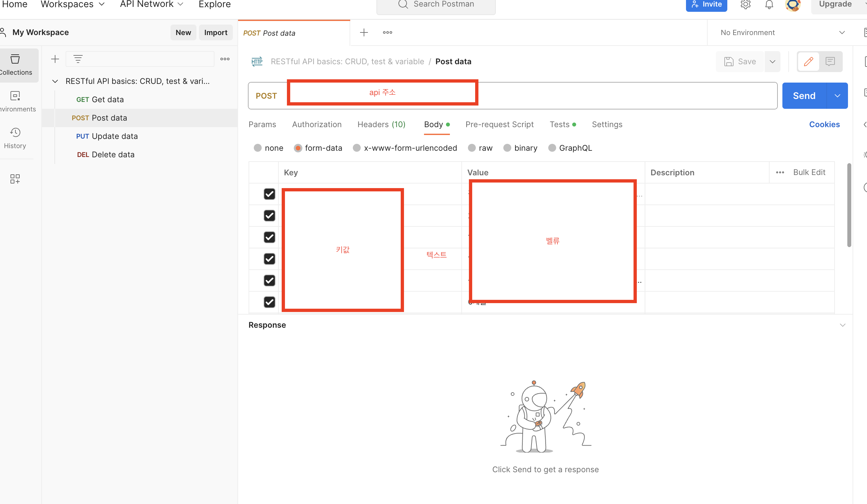Switch to the Headers tab

(381, 125)
